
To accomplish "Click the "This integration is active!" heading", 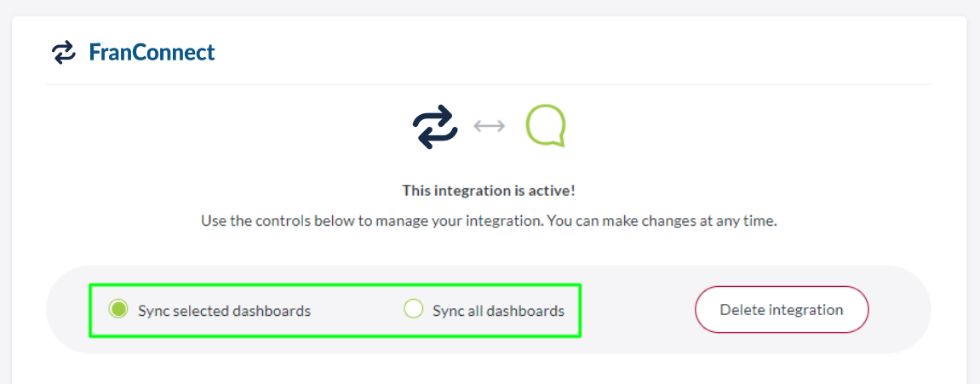I will point(490,190).
